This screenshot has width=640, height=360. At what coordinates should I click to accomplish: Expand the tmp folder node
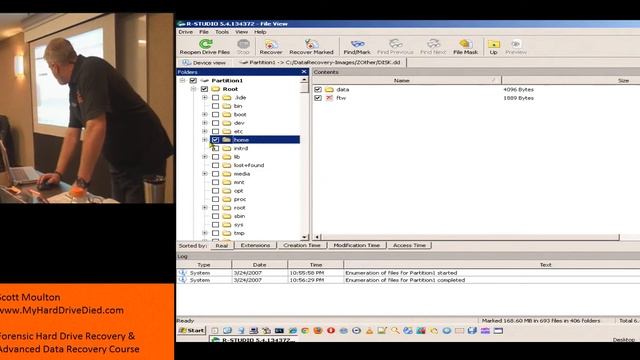tap(205, 233)
